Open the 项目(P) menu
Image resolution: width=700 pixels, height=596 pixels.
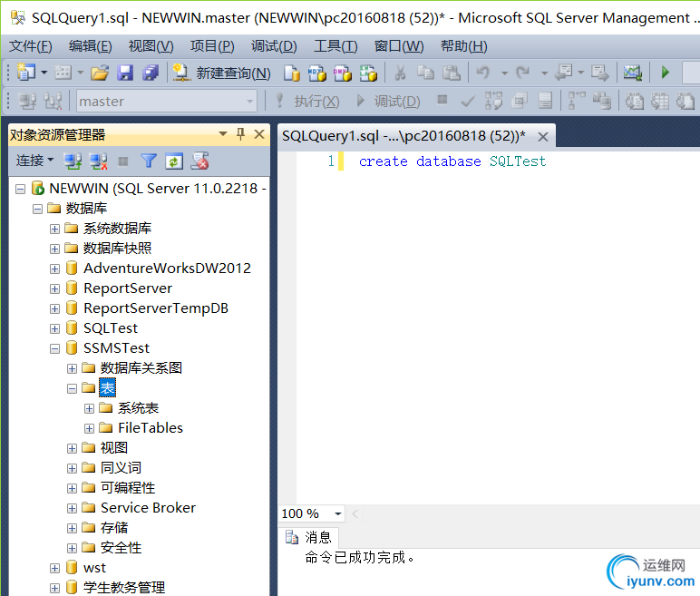point(212,46)
